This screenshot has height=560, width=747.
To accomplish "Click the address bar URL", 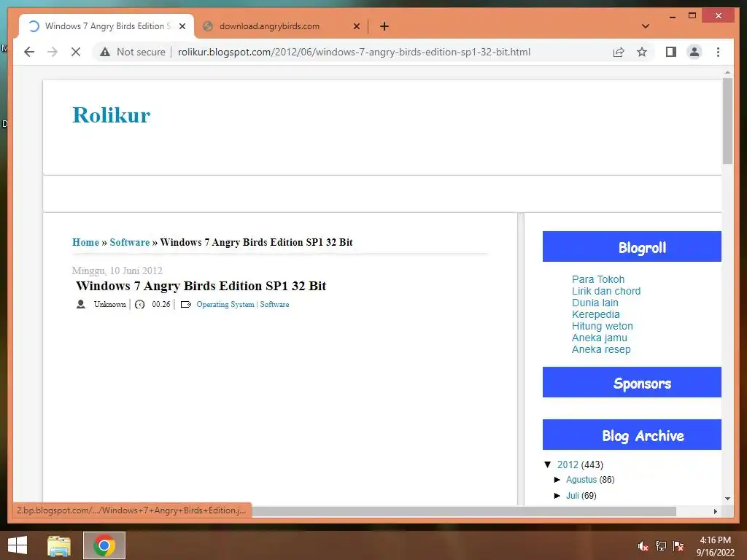I will click(x=354, y=52).
